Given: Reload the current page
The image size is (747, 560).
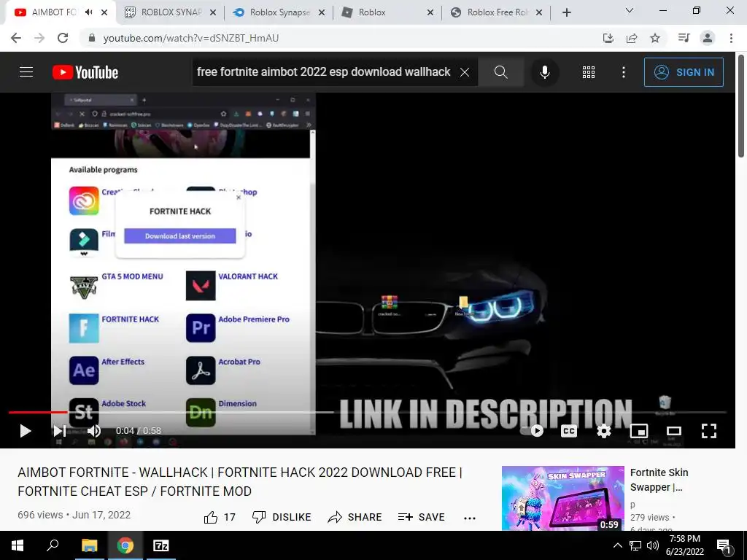Looking at the screenshot, I should (x=63, y=38).
